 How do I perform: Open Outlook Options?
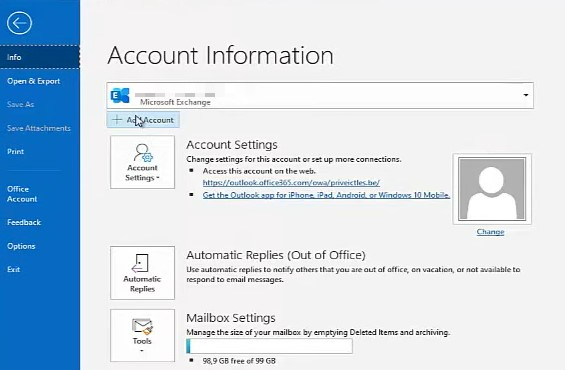click(21, 246)
